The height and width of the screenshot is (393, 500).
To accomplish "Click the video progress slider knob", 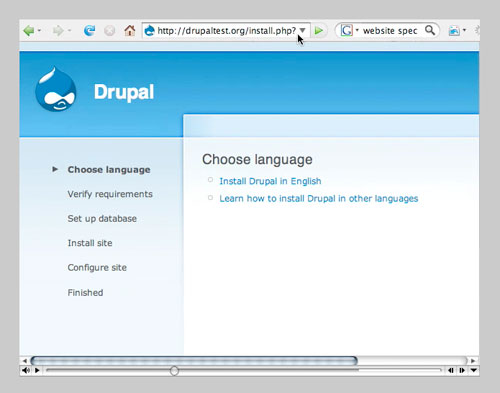I will coord(174,371).
